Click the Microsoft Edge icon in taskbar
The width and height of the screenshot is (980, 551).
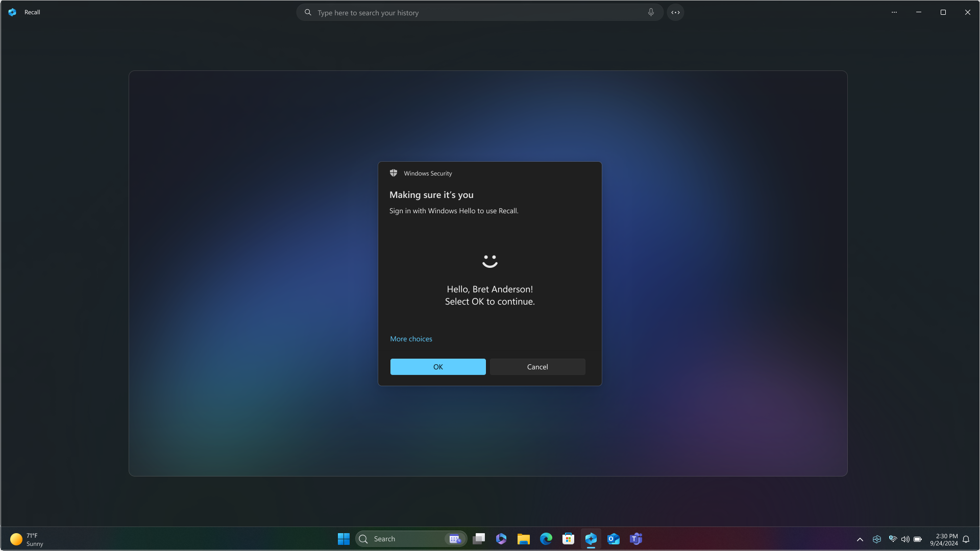click(546, 538)
